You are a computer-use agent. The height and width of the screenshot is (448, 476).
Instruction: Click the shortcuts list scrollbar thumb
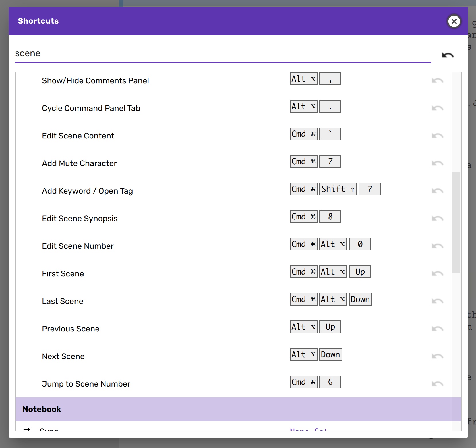coord(456,223)
